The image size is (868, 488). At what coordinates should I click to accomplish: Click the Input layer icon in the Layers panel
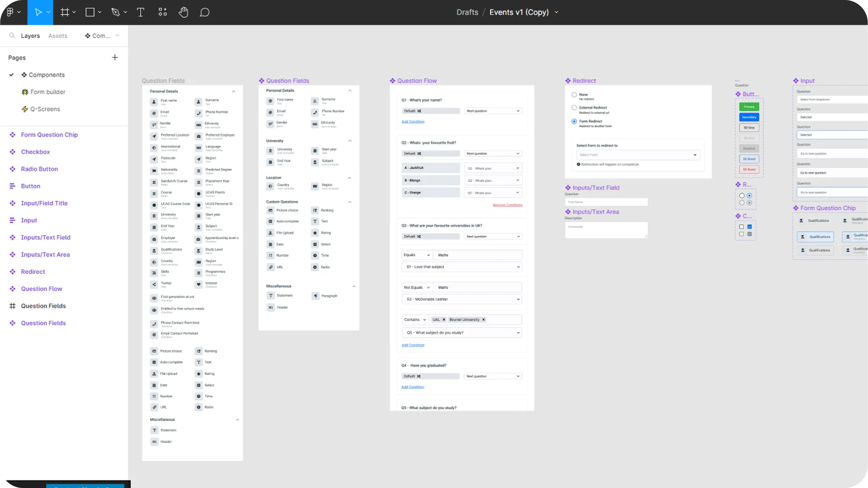13,220
